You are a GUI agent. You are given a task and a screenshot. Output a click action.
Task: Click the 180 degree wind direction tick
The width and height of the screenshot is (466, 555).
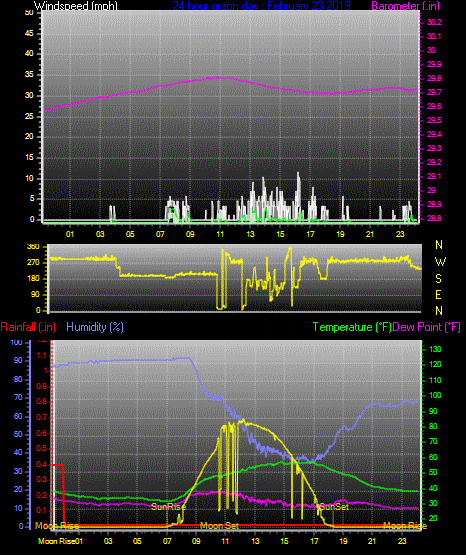click(34, 279)
